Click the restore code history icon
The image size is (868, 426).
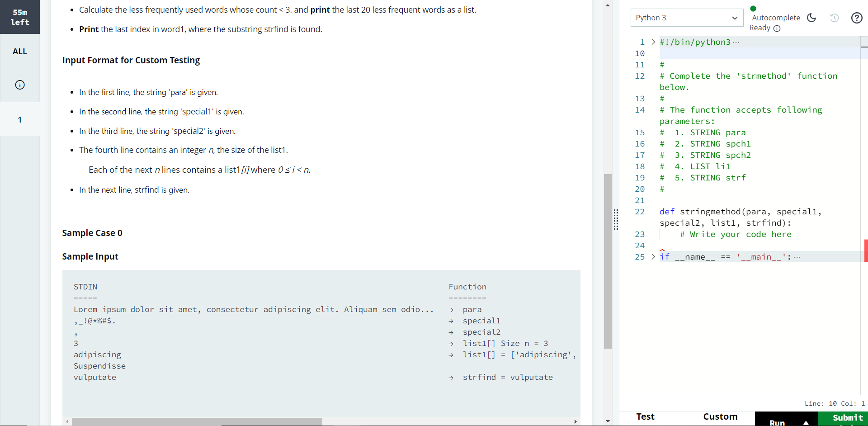click(834, 18)
